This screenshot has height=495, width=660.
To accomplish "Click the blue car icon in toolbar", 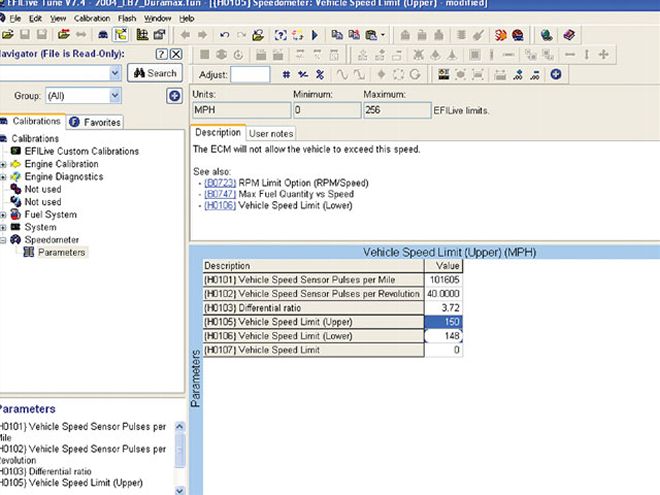I will tap(103, 35).
